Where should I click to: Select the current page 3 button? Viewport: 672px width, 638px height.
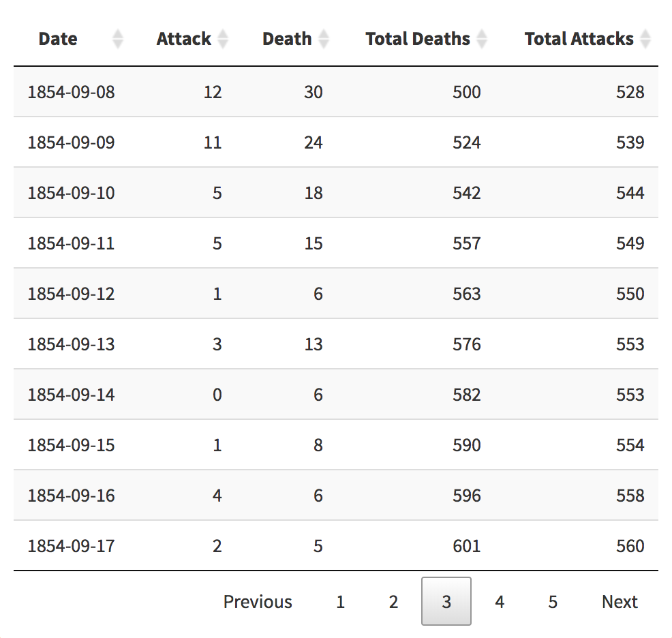tap(446, 602)
